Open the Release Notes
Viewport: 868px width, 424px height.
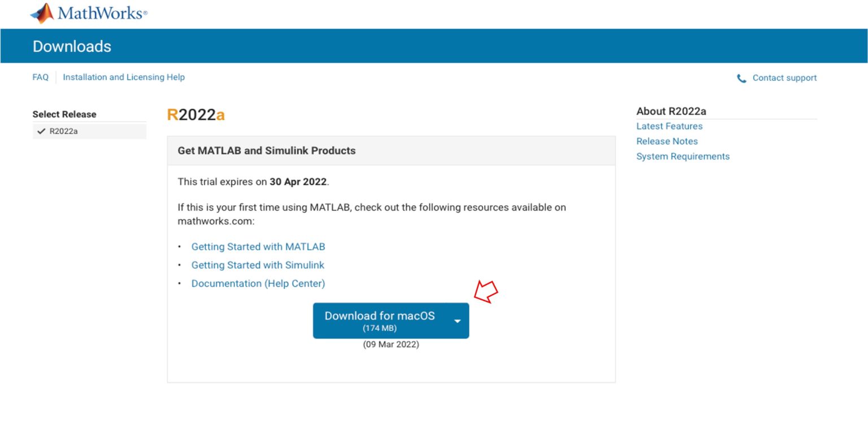click(x=667, y=141)
